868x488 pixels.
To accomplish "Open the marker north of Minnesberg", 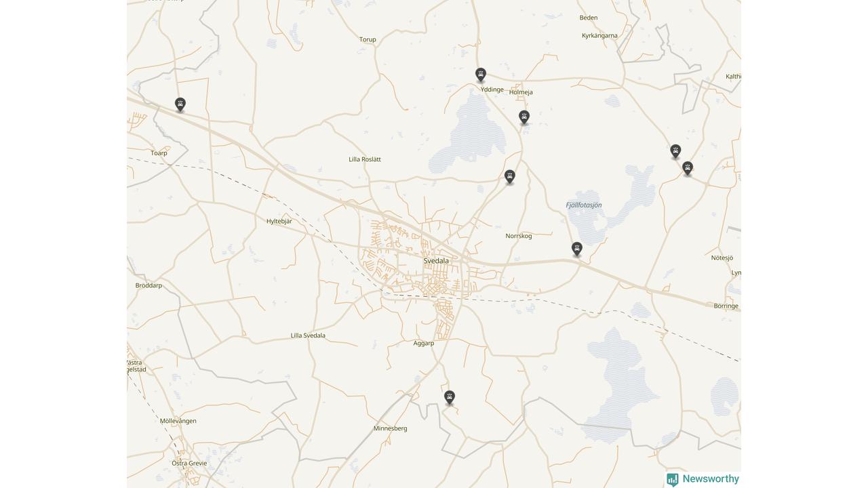I will [x=450, y=398].
